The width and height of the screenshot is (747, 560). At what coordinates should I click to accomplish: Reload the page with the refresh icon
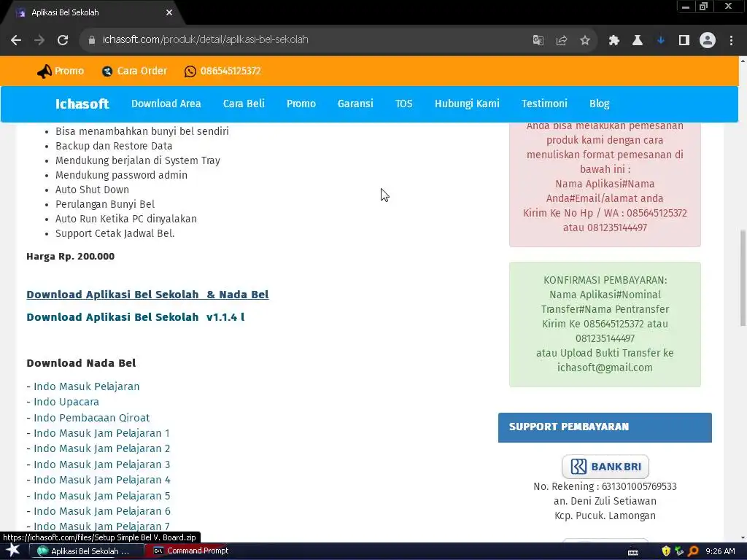[63, 40]
